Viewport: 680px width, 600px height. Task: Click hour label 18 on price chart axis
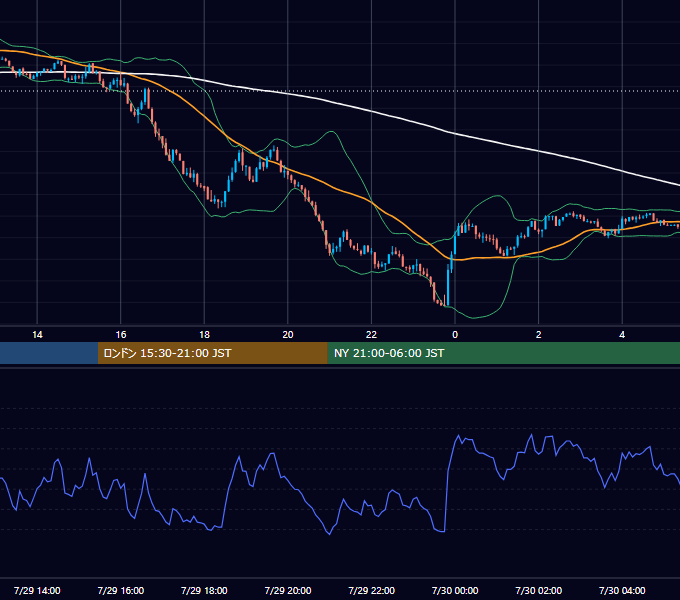[x=204, y=335]
